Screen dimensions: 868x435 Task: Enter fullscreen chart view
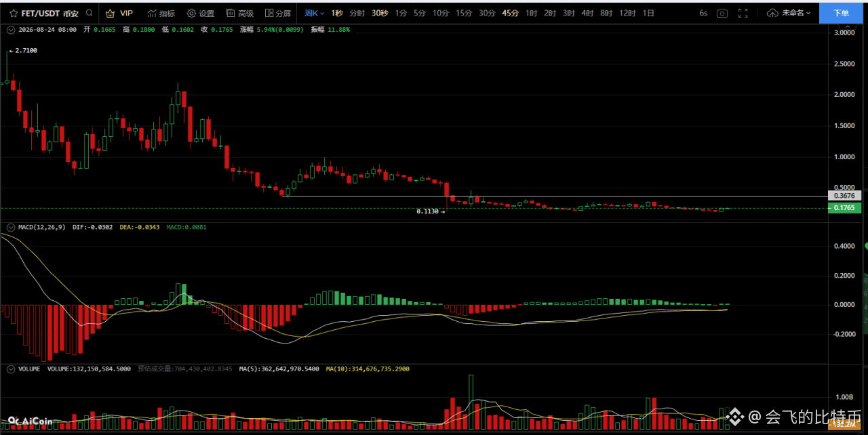(x=743, y=13)
